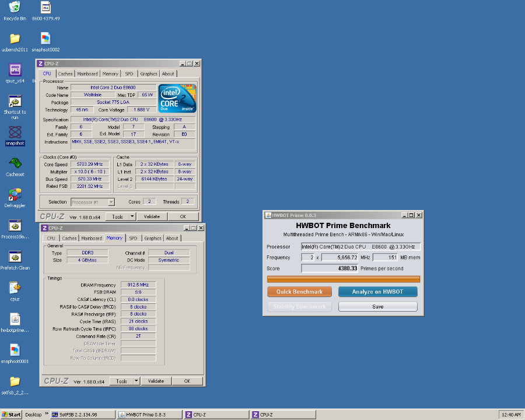Image resolution: width=525 pixels, height=420 pixels.
Task: Click Validate in lower CPU-Z window
Action: [156, 381]
